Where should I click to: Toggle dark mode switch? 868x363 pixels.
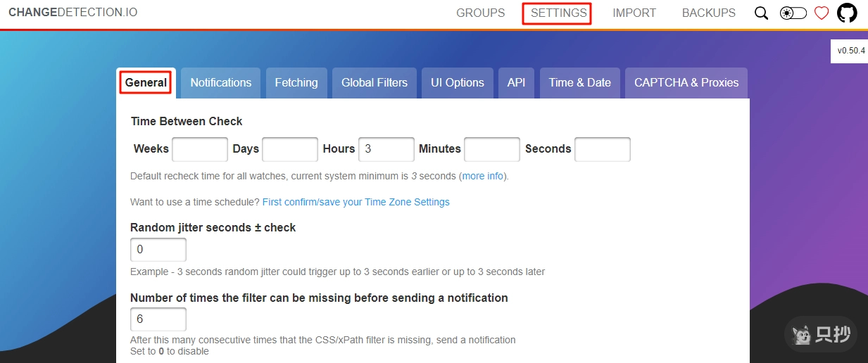(793, 13)
